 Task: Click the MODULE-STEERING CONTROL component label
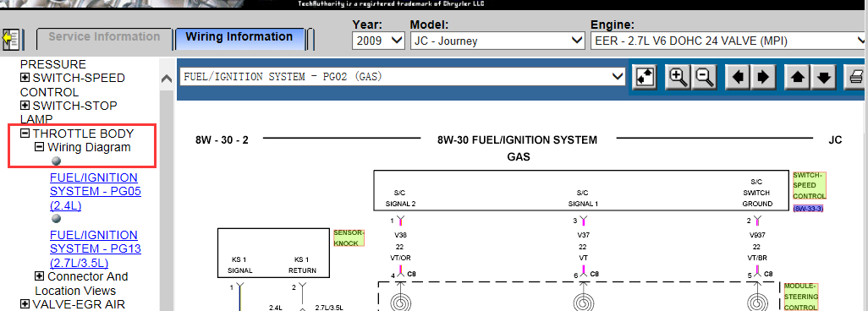(800, 297)
